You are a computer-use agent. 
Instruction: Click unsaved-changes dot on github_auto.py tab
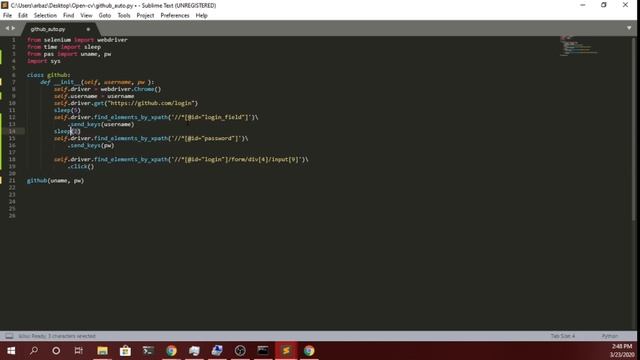(x=88, y=29)
